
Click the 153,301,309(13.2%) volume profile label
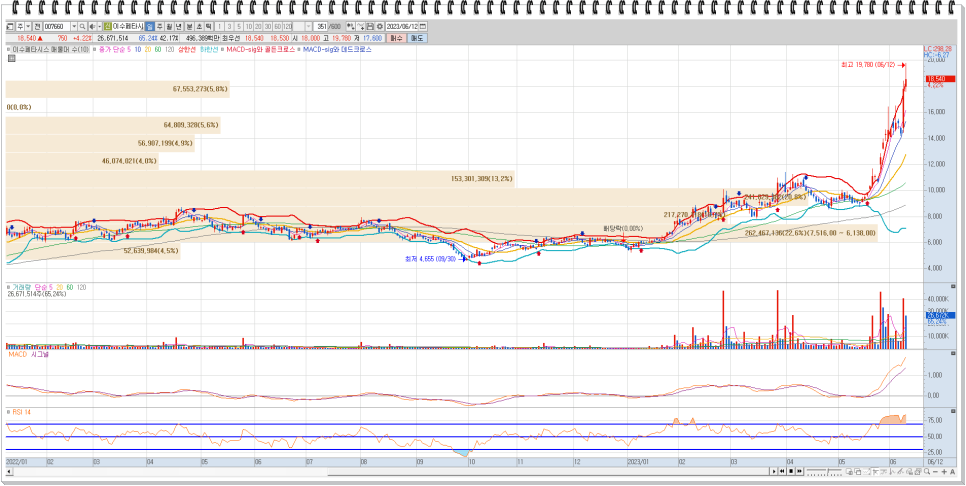pyautogui.click(x=481, y=179)
